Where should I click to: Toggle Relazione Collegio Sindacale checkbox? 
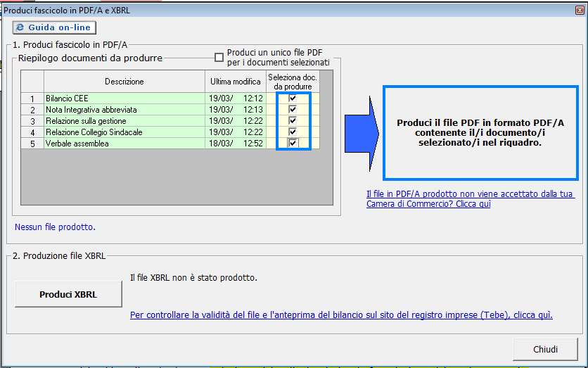(293, 132)
